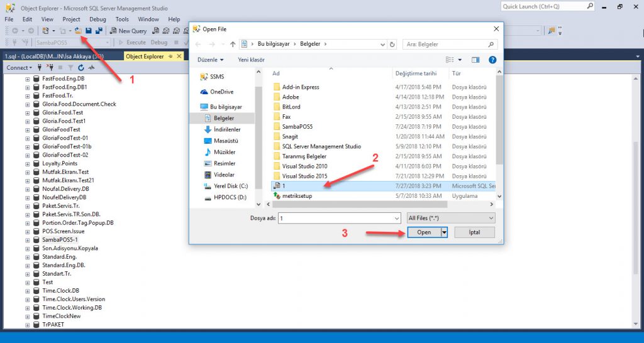The height and width of the screenshot is (343, 644).
Task: Click the search magnifier in Ara: Belgeler
Action: click(x=491, y=44)
